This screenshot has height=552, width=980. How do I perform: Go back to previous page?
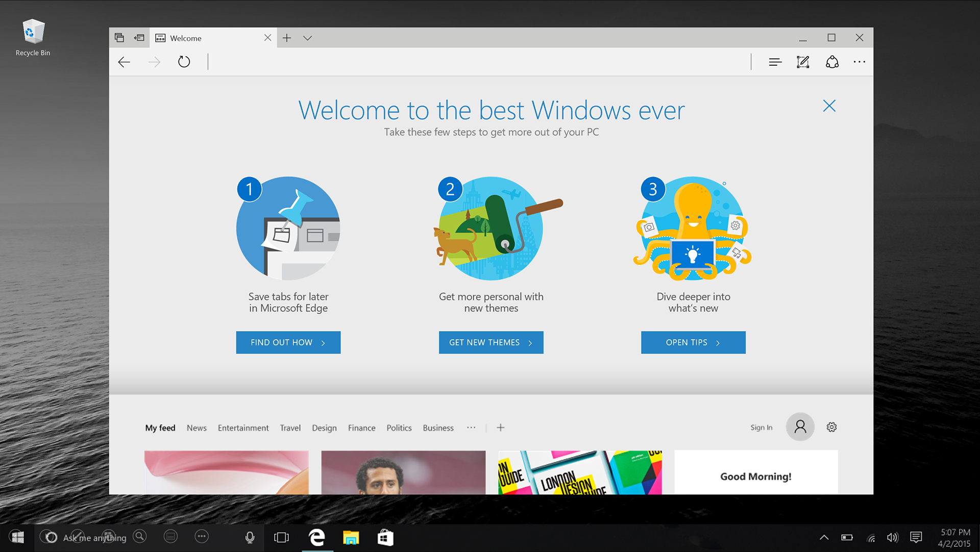[124, 62]
